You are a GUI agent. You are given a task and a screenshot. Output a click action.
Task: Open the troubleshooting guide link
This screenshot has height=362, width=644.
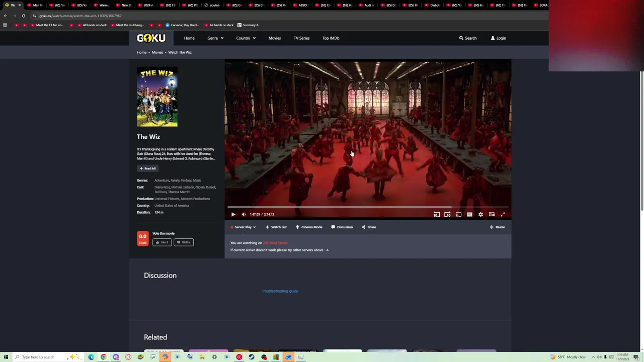[x=280, y=291]
